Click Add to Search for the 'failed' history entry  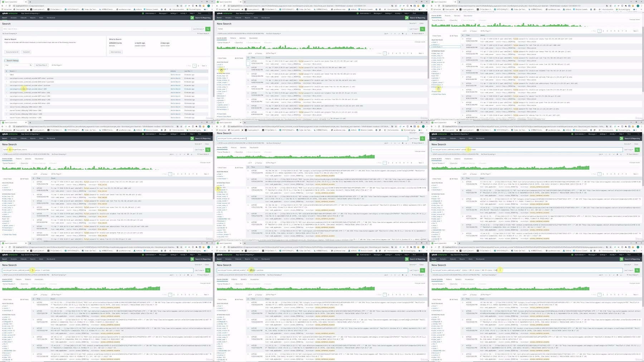point(175,74)
